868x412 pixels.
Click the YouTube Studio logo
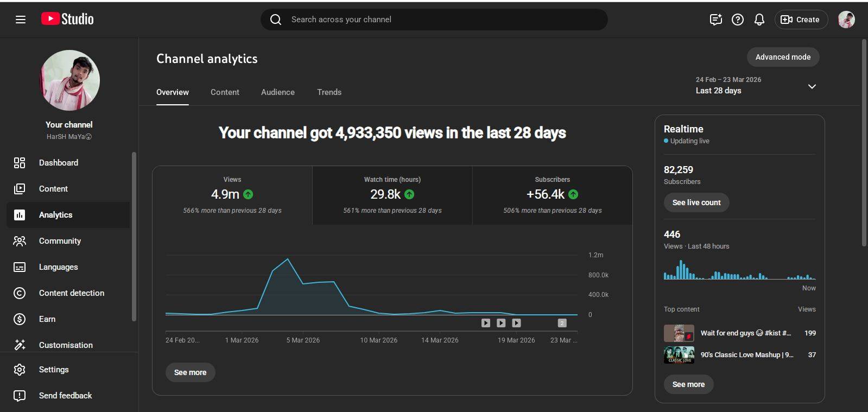point(67,19)
